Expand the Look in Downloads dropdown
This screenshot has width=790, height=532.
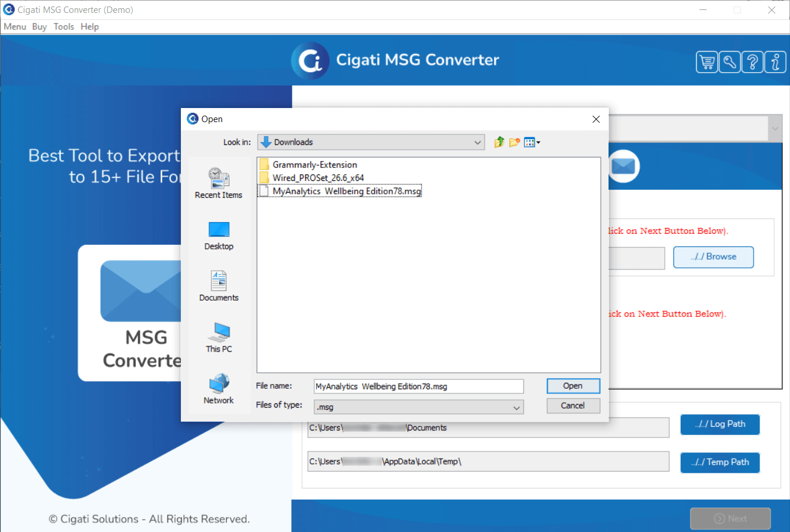(x=478, y=142)
